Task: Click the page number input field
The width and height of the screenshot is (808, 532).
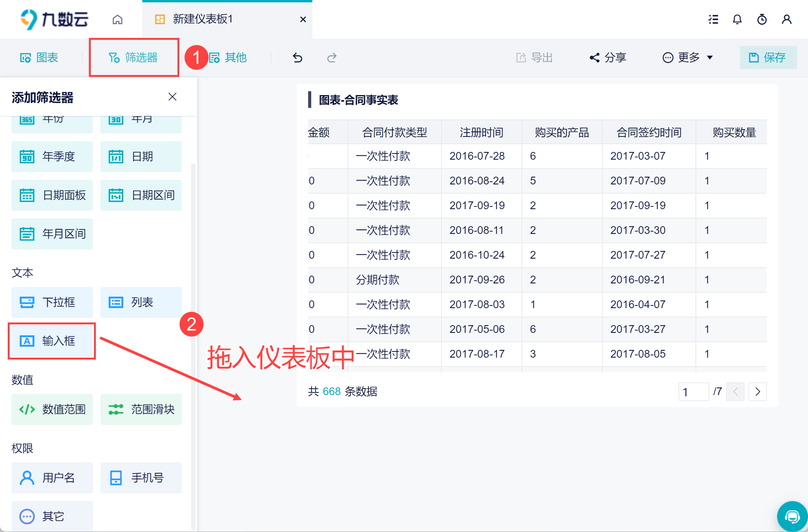Action: [x=694, y=392]
